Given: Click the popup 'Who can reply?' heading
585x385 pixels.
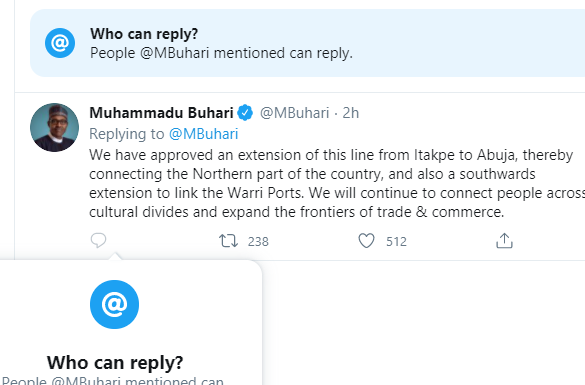Looking at the screenshot, I should [x=115, y=362].
